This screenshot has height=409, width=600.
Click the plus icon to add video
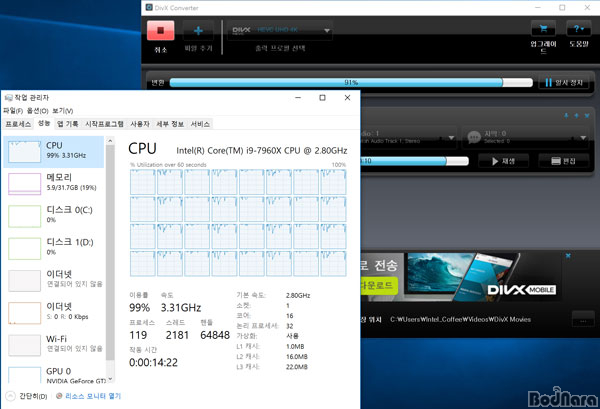click(198, 31)
